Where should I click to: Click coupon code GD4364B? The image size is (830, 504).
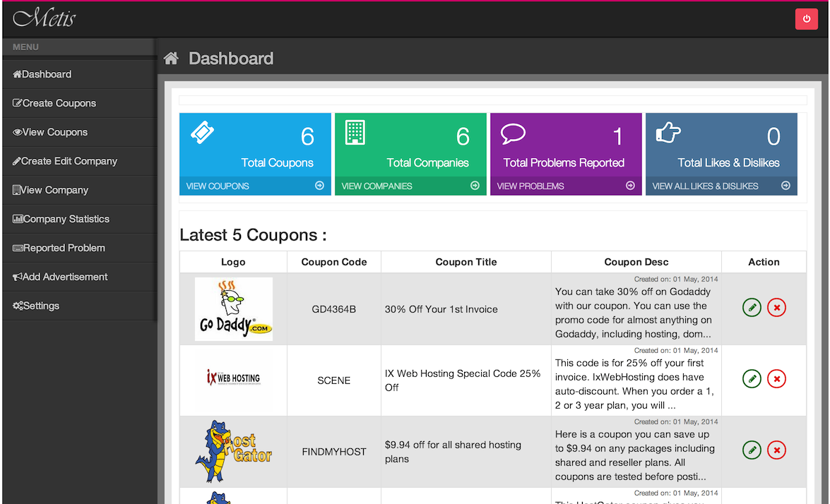pyautogui.click(x=333, y=309)
